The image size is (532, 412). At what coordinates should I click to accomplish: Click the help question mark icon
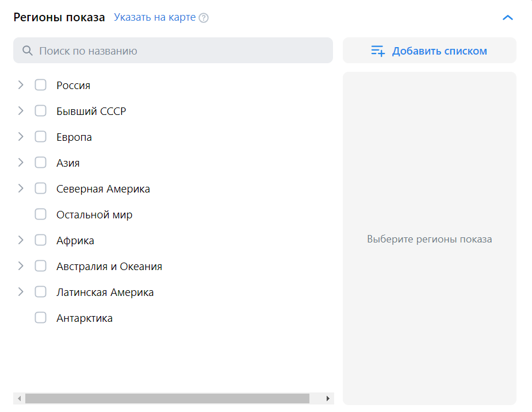pyautogui.click(x=204, y=18)
